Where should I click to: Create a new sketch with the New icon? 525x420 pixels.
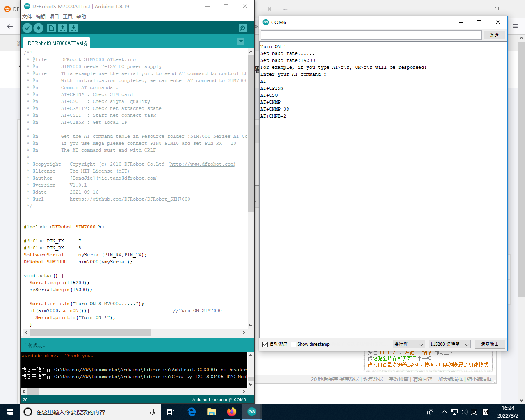[51, 28]
